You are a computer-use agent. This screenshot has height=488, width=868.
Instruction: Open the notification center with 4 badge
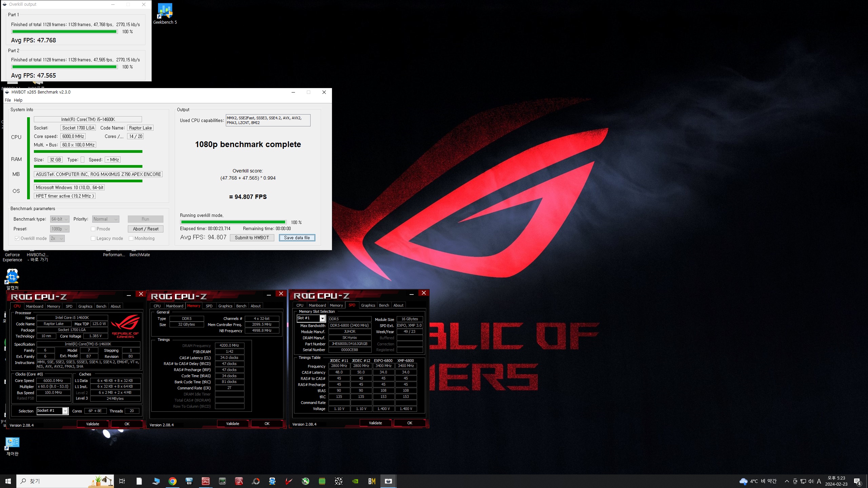coord(857,482)
